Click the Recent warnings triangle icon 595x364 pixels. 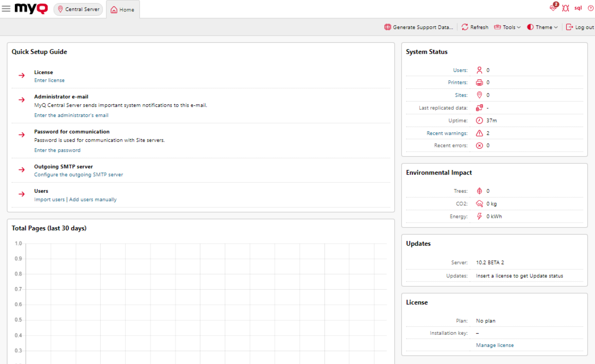click(x=480, y=133)
